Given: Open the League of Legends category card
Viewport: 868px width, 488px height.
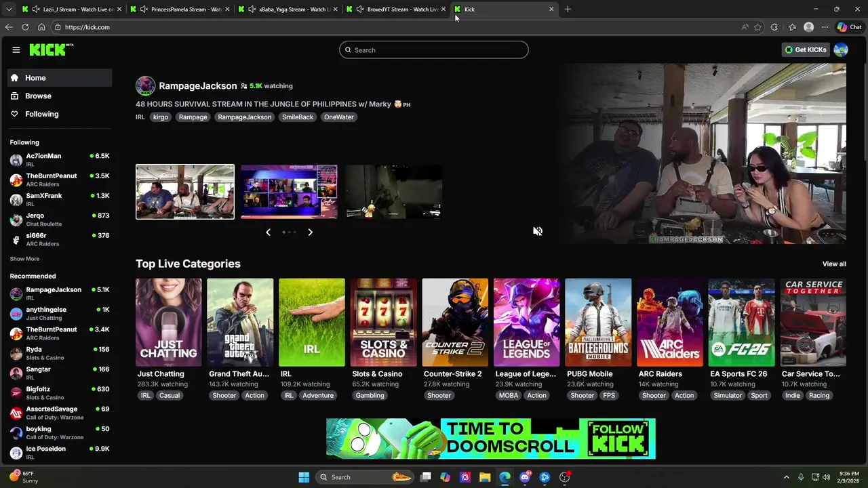Looking at the screenshot, I should coord(527,323).
